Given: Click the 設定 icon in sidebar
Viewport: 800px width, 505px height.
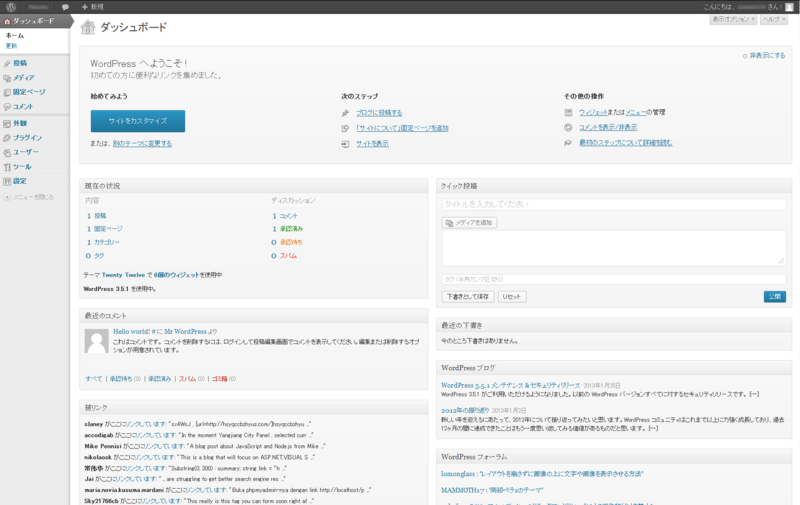Looking at the screenshot, I should [7, 181].
